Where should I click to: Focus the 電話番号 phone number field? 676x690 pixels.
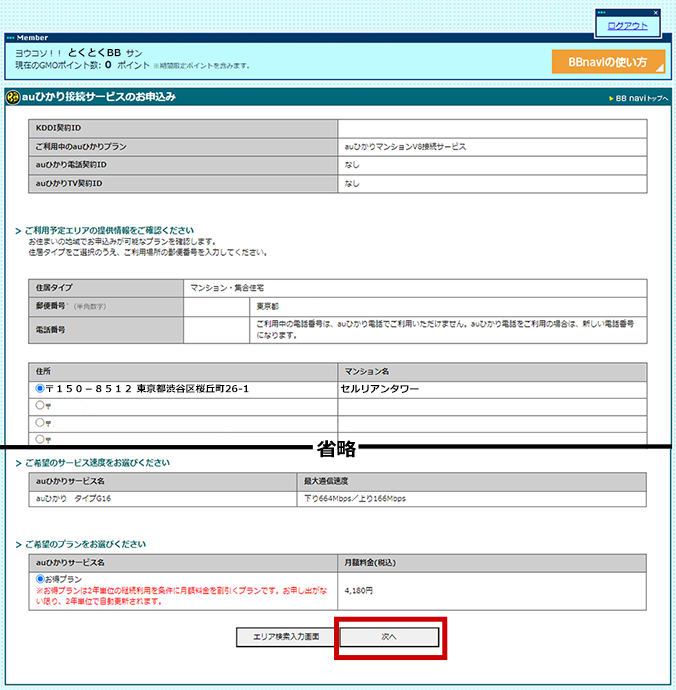pos(216,330)
